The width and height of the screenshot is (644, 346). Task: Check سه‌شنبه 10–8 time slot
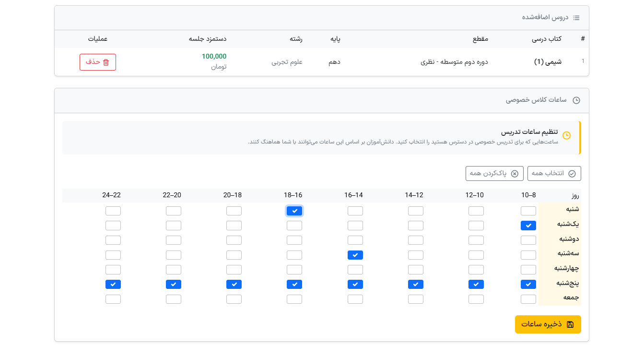[528, 255]
